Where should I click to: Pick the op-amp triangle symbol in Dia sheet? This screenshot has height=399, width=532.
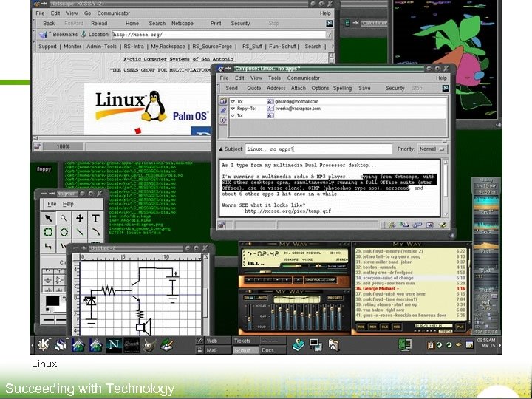[x=59, y=280]
